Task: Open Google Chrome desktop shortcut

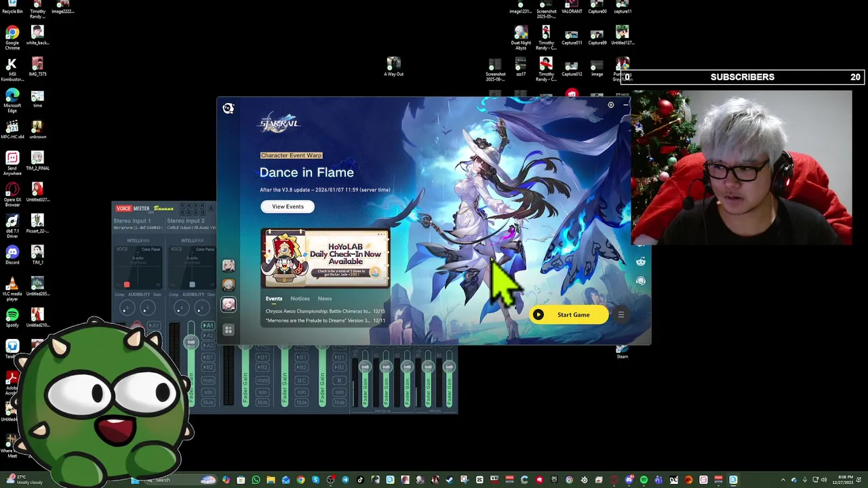Action: point(12,38)
